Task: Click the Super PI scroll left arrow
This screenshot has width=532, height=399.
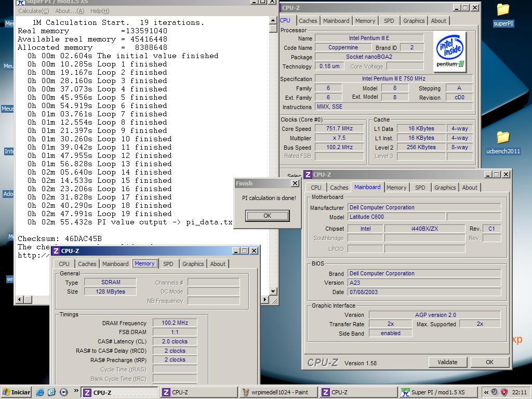Action: pos(20,299)
